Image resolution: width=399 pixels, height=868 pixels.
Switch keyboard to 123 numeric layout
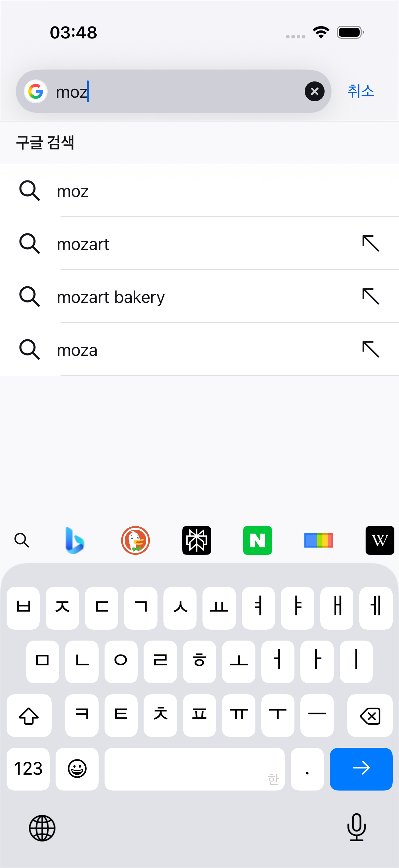click(x=28, y=769)
